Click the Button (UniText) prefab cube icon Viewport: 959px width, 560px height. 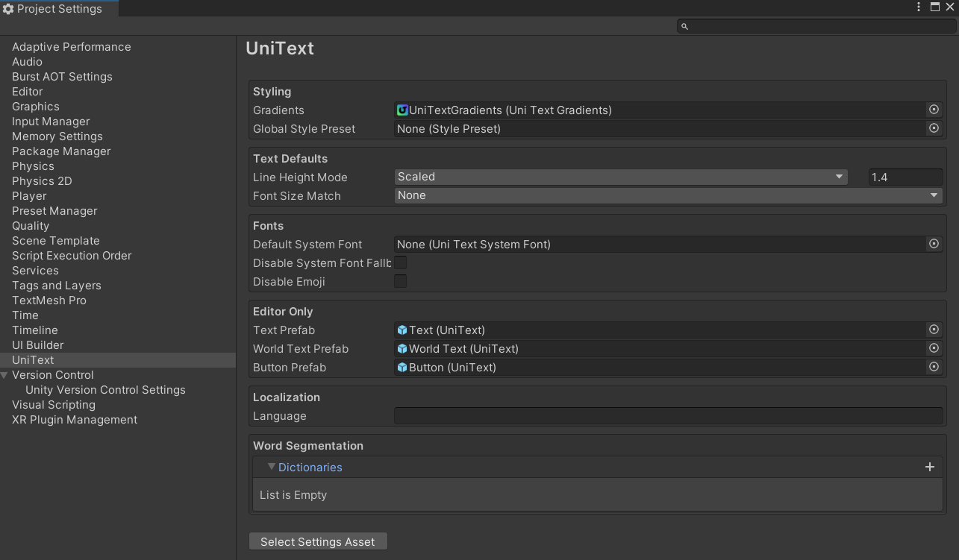(x=402, y=368)
